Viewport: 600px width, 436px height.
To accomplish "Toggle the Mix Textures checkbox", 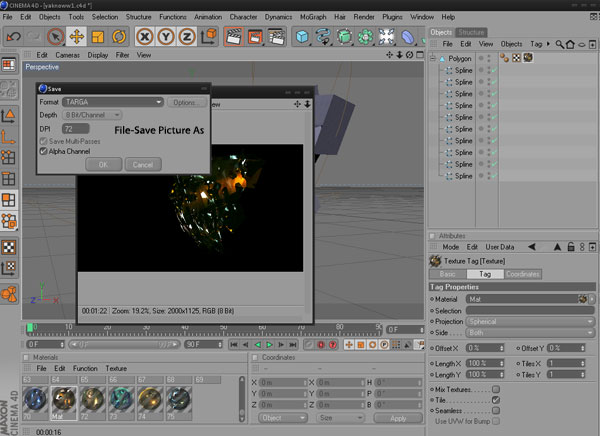I will tap(496, 389).
